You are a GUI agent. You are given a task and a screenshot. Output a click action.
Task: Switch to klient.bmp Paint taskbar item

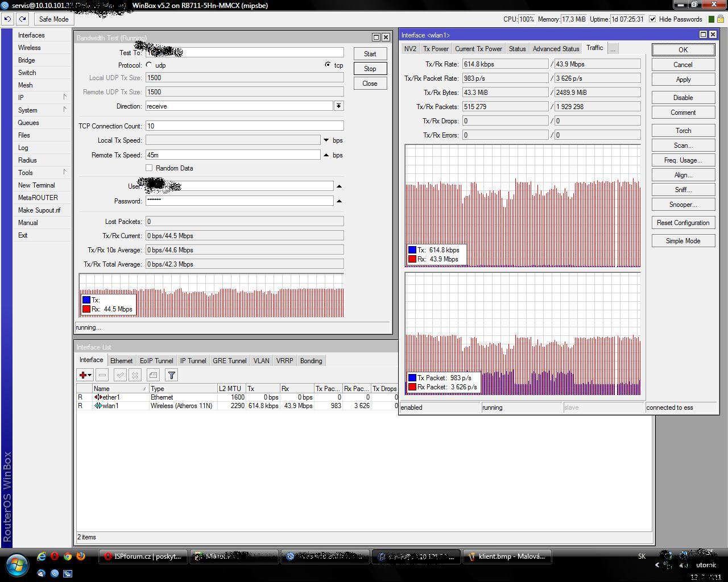tap(507, 556)
